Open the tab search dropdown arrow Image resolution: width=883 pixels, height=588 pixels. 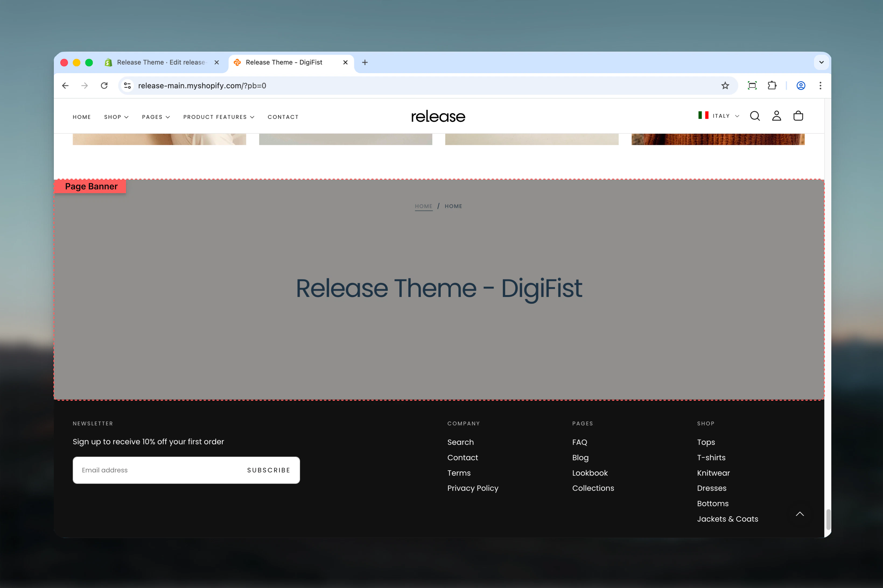pyautogui.click(x=821, y=62)
